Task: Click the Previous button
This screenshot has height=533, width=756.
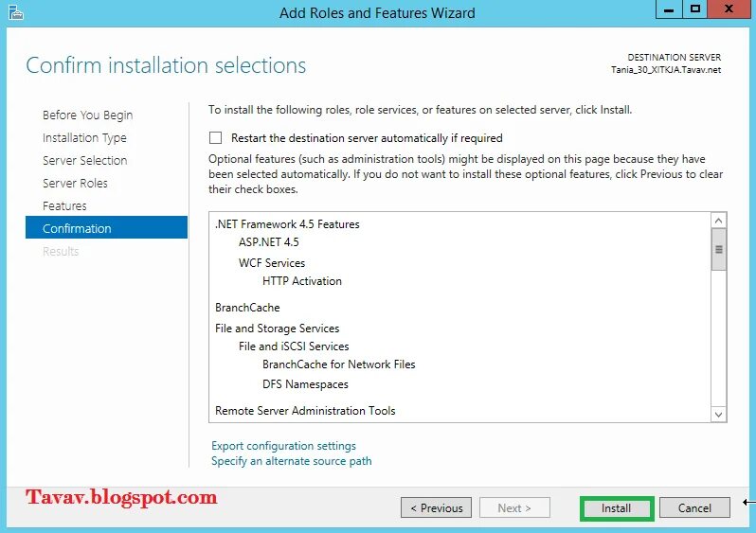Action: [437, 508]
